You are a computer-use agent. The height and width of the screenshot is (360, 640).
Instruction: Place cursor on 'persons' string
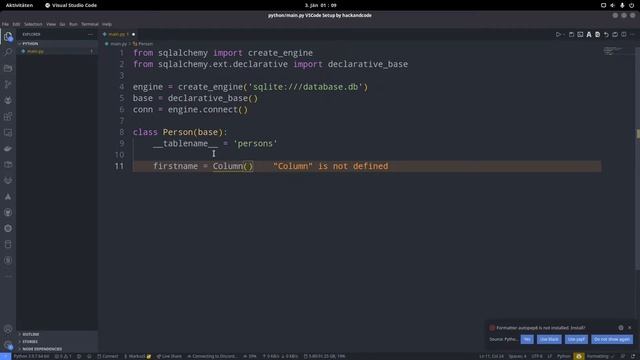[x=256, y=144]
